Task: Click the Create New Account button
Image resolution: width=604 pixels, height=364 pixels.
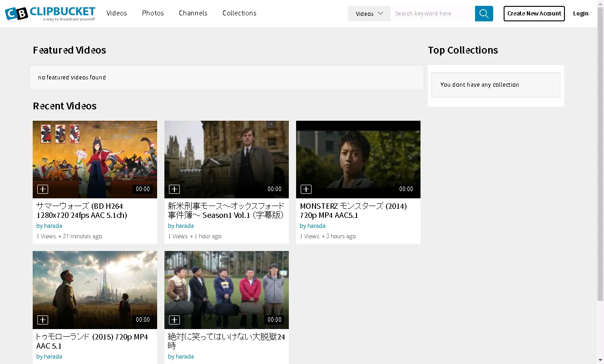Action: 534,14
